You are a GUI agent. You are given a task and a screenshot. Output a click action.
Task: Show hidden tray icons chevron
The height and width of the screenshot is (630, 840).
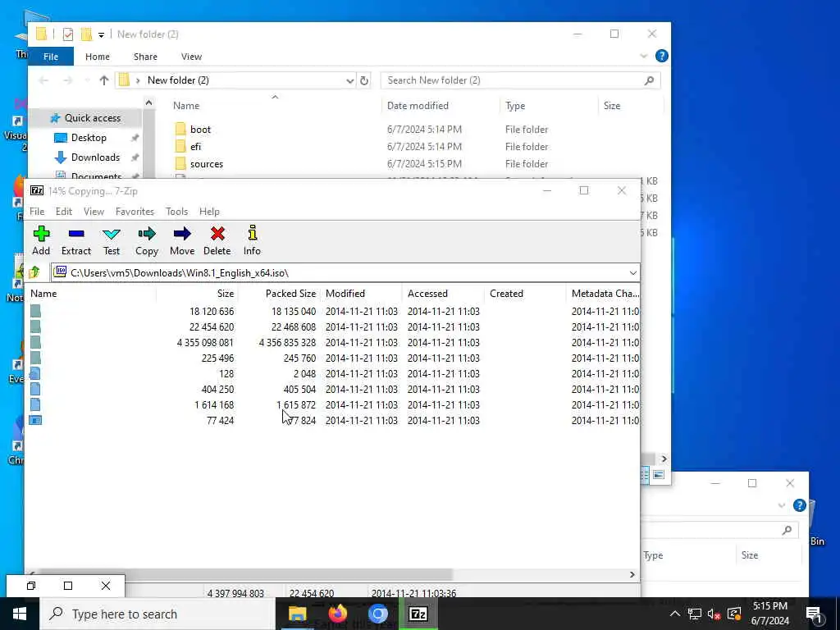click(x=675, y=614)
